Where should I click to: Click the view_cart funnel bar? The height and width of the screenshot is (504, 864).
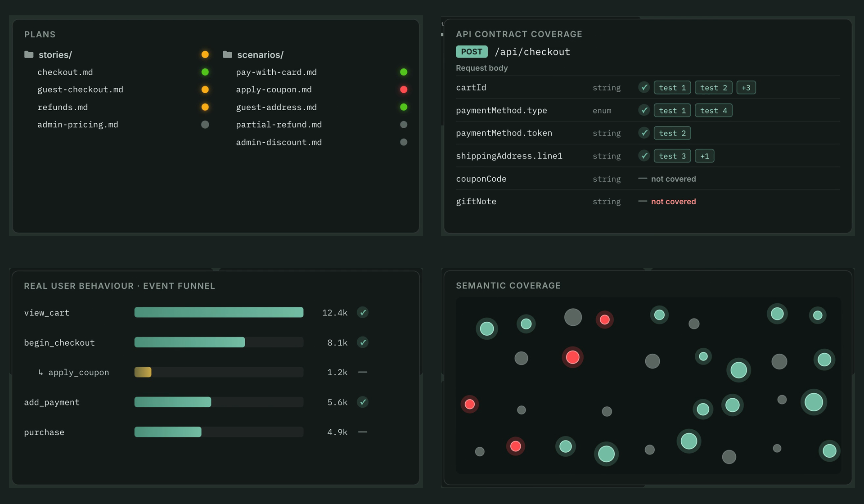tap(219, 312)
